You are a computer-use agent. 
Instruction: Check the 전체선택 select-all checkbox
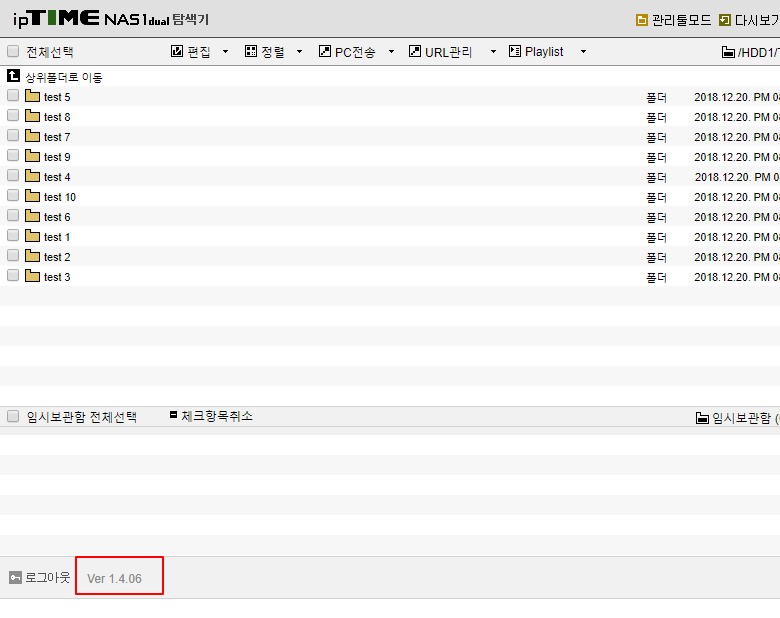[13, 51]
